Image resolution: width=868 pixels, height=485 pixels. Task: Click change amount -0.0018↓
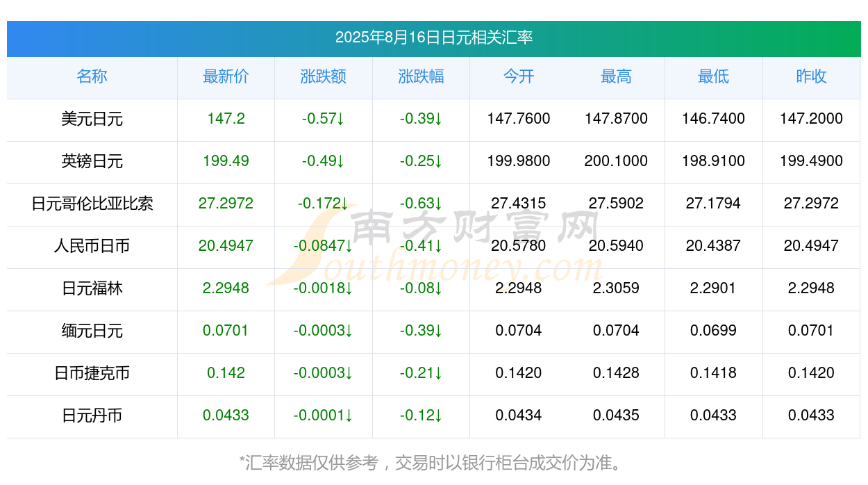coord(324,288)
